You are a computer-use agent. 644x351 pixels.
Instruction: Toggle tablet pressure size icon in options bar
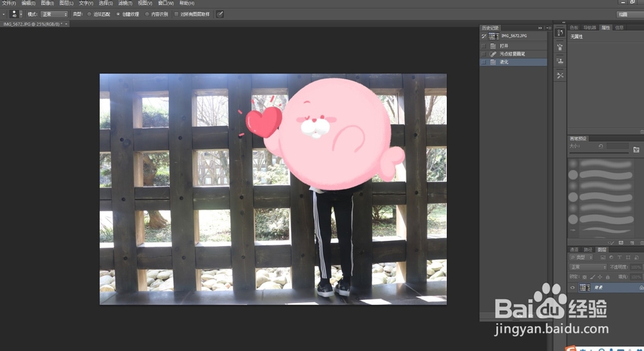(x=220, y=14)
